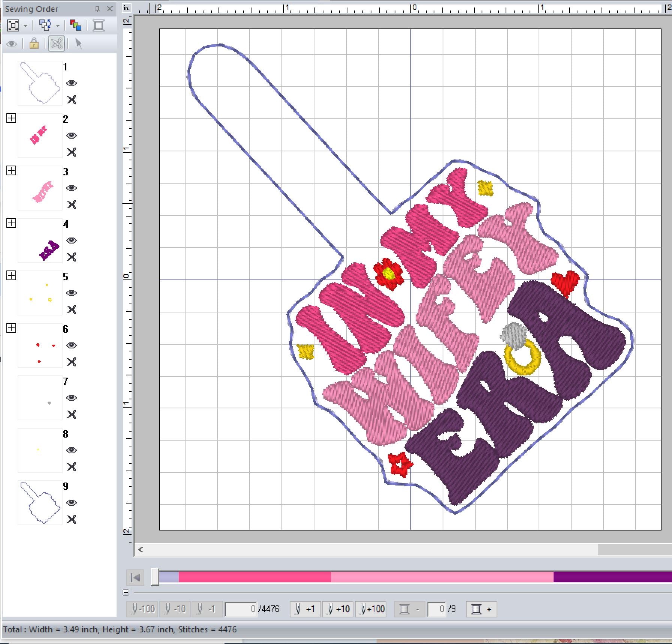Click the multicolor thread squares icon
The width and height of the screenshot is (672, 644).
(75, 25)
